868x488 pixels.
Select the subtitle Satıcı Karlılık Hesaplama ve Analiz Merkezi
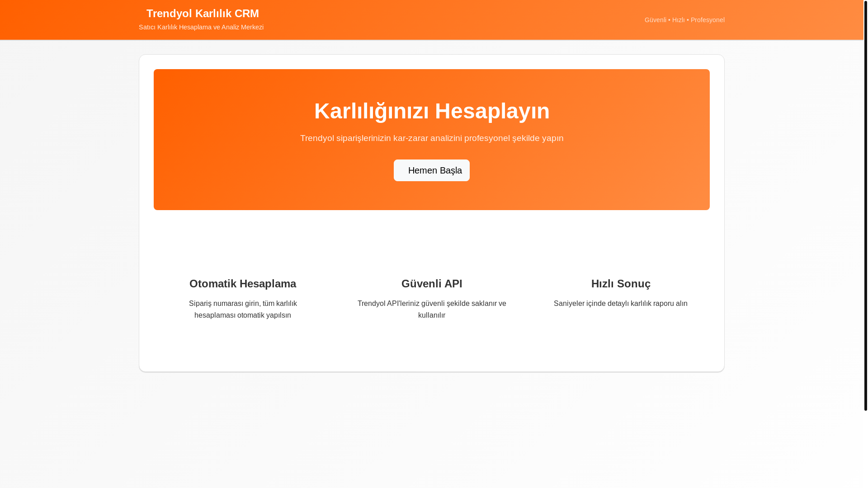pos(201,27)
